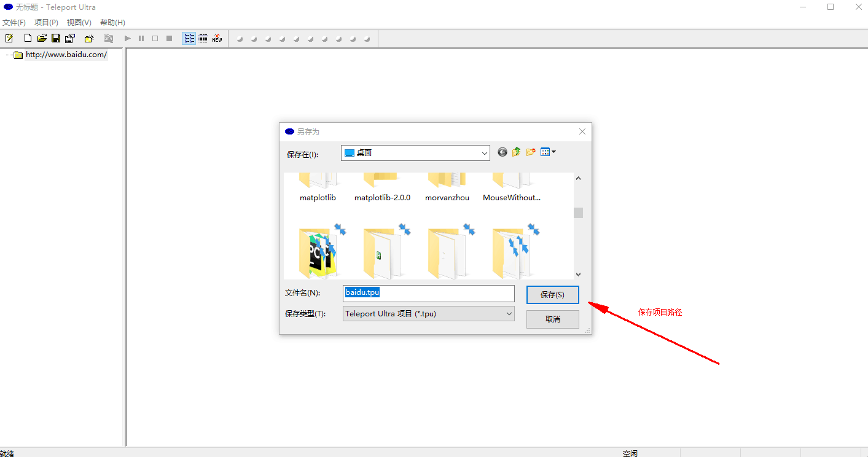Maximize the Teleport Ultra window

[x=831, y=7]
